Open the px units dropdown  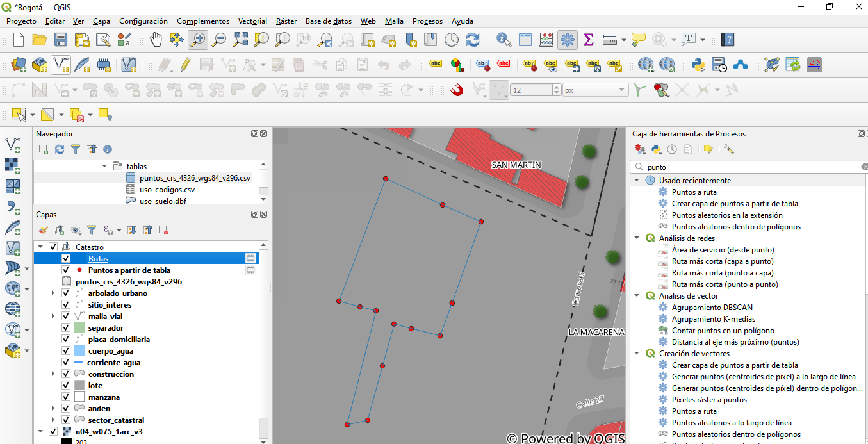595,90
